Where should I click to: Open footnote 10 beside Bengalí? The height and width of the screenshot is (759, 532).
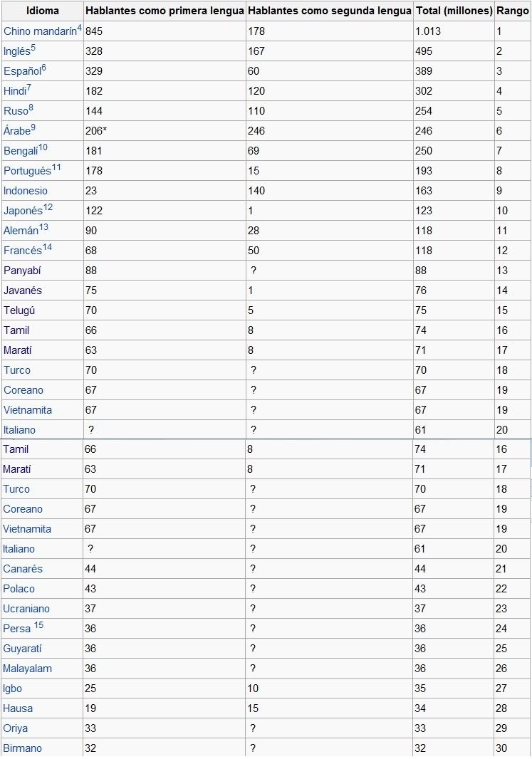click(x=43, y=147)
